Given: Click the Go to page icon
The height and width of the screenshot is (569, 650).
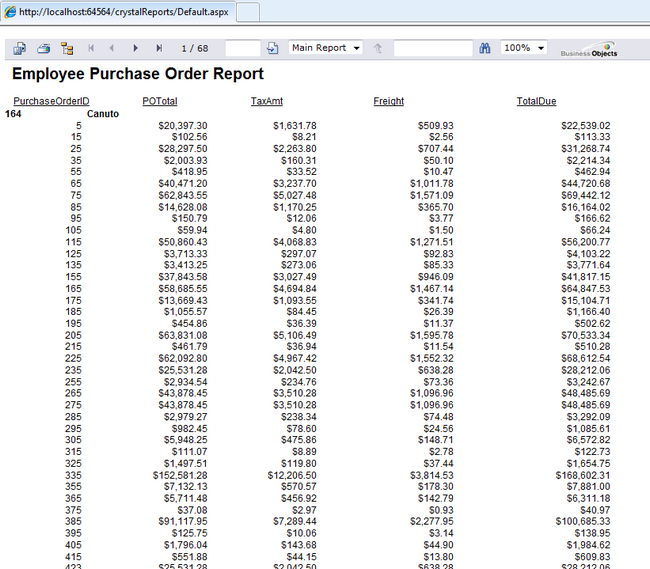Looking at the screenshot, I should [273, 48].
